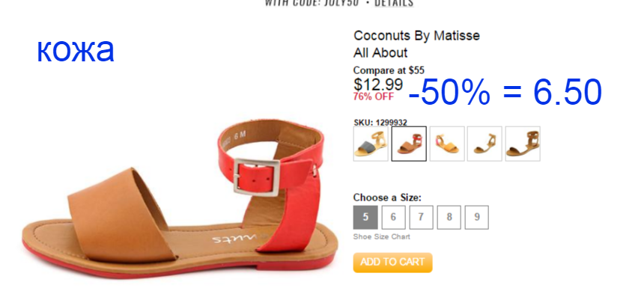This screenshot has height=294, width=644.
Task: Click the SKU number 1299932
Action: 392,122
